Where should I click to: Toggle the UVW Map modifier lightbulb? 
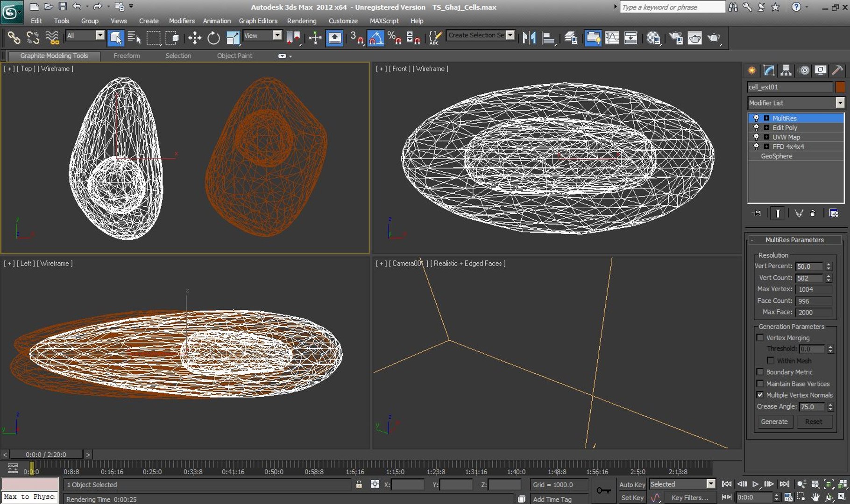tap(756, 137)
